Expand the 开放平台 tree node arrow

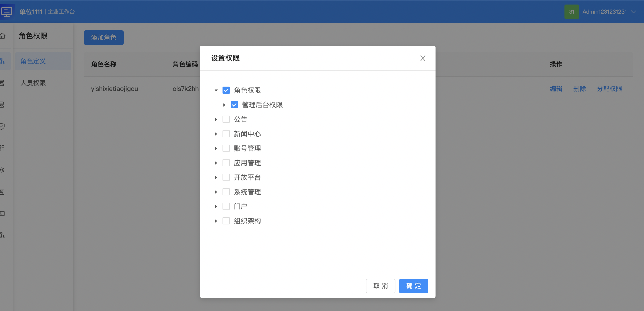pos(216,177)
